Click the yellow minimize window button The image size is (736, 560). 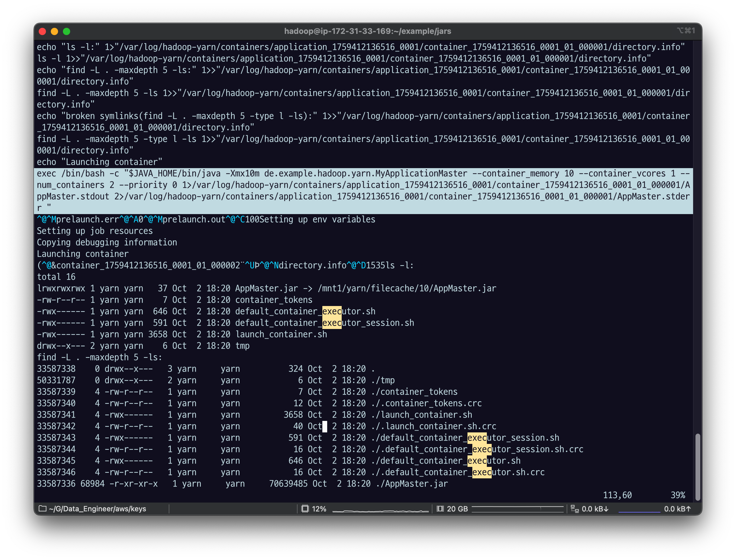pos(54,31)
